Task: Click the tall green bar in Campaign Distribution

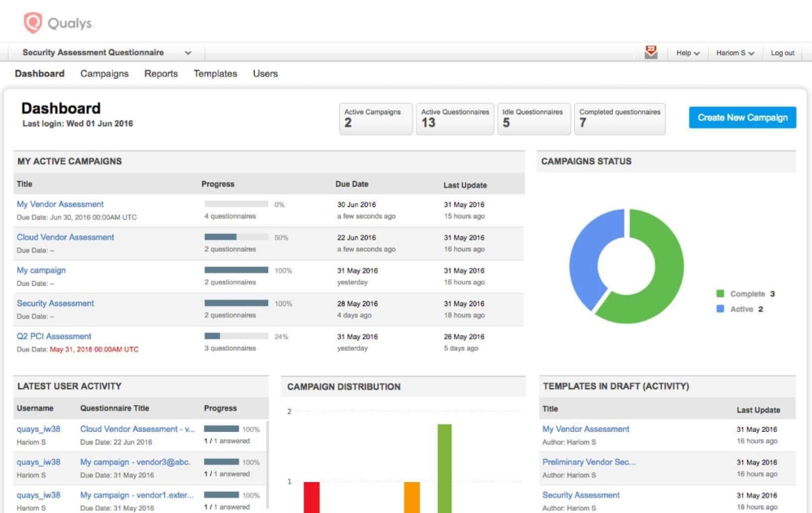Action: pyautogui.click(x=444, y=468)
